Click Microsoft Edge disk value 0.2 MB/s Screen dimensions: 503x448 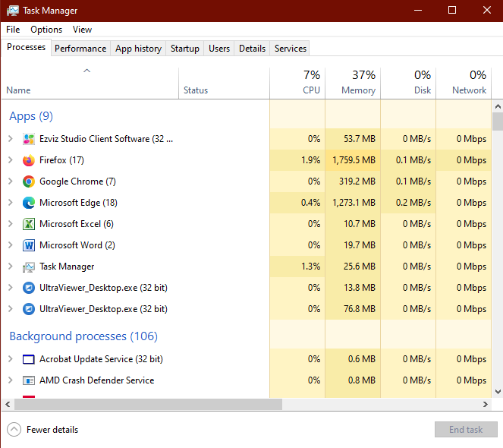pos(413,202)
